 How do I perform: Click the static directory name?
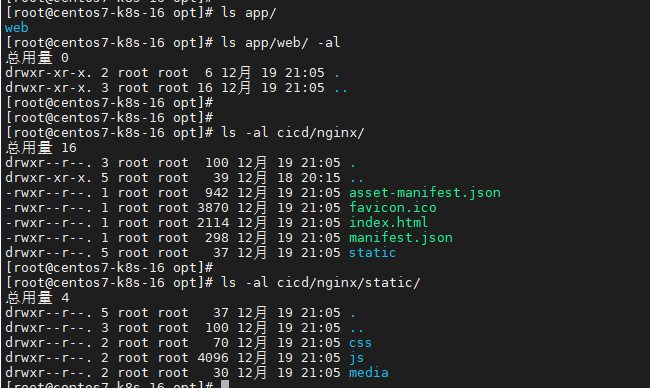(x=372, y=252)
